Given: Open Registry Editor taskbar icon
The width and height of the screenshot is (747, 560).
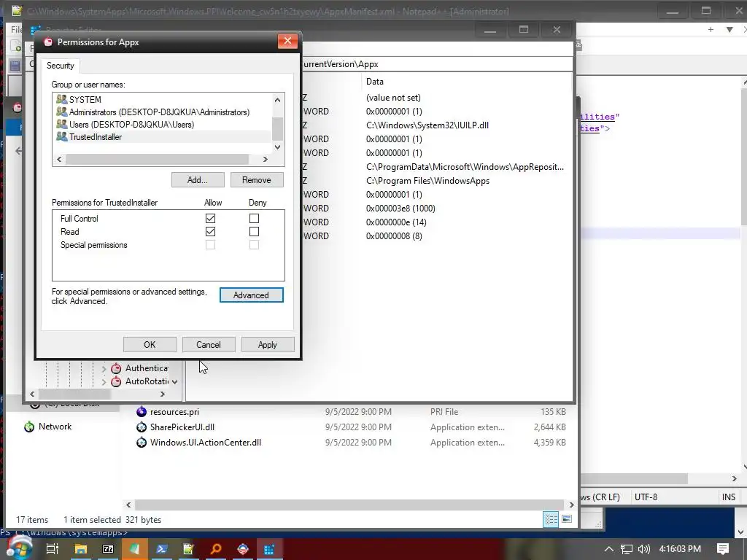Looking at the screenshot, I should pos(269,549).
